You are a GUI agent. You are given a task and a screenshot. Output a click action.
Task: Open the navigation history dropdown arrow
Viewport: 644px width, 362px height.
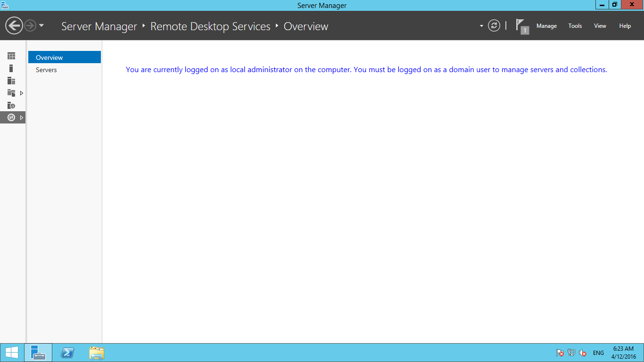[41, 25]
